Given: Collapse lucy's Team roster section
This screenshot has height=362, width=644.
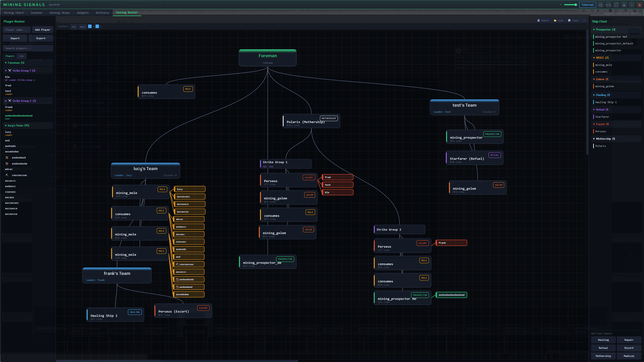Looking at the screenshot, I should coord(6,125).
